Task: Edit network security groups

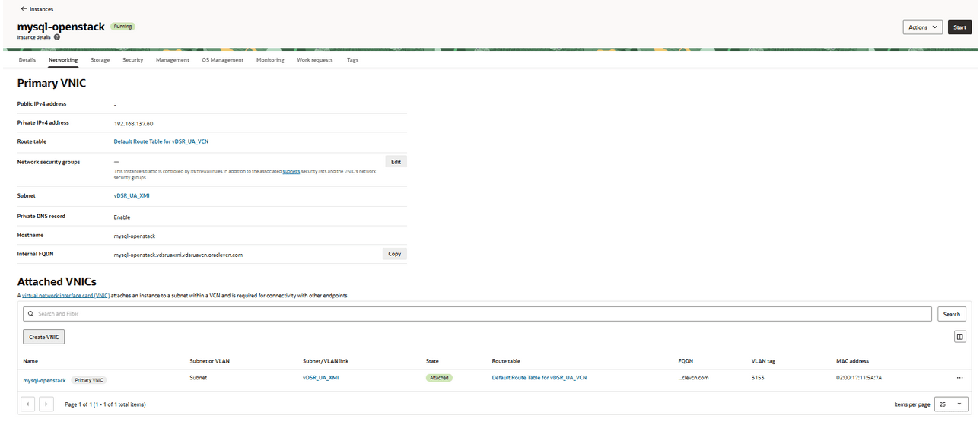Action: 395,162
